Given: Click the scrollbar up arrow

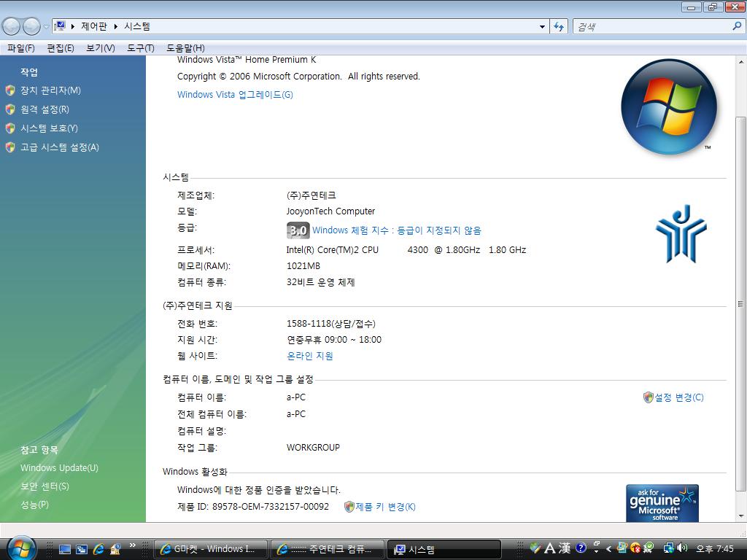Looking at the screenshot, I should [741, 62].
